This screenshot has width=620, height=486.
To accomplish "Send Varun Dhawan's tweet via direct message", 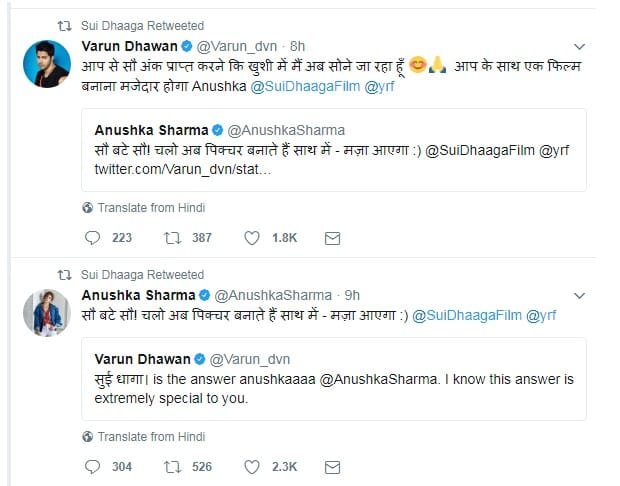I will pyautogui.click(x=333, y=238).
